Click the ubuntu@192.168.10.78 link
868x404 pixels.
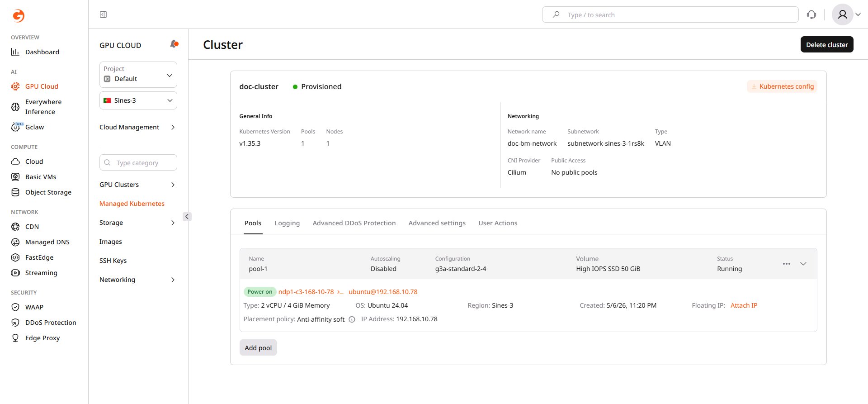383,292
